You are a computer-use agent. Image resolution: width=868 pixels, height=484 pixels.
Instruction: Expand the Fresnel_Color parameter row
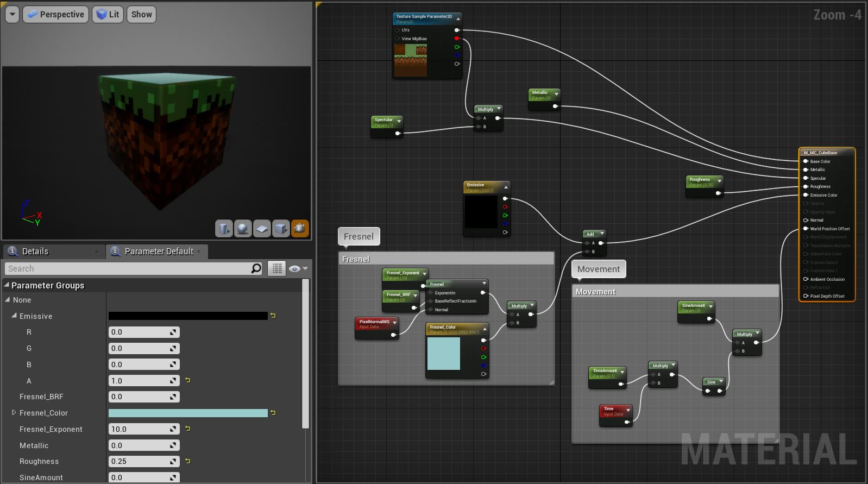14,413
